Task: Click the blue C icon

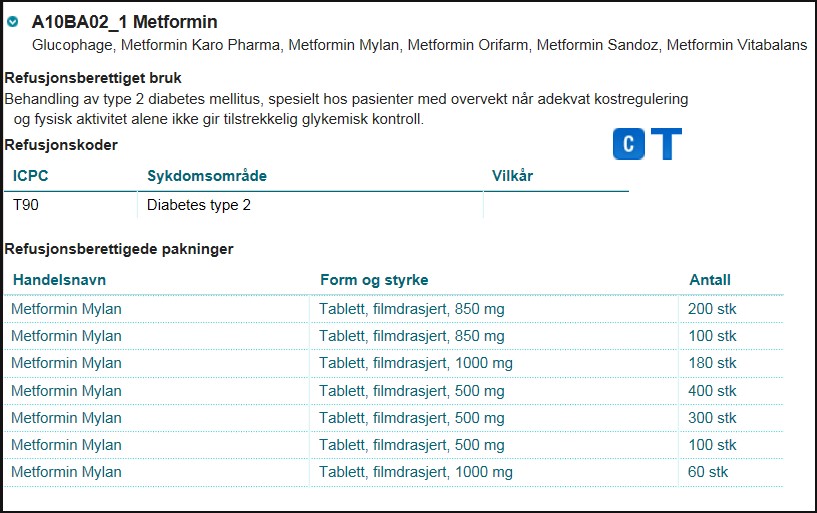Action: coord(628,144)
